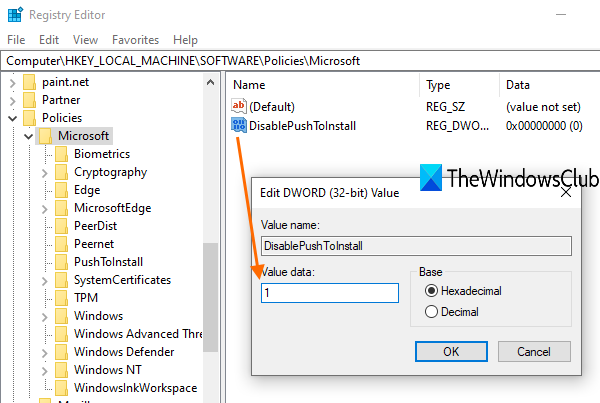The image size is (600, 403).
Task: Click the tree scrollbar up arrow
Action: click(210, 82)
